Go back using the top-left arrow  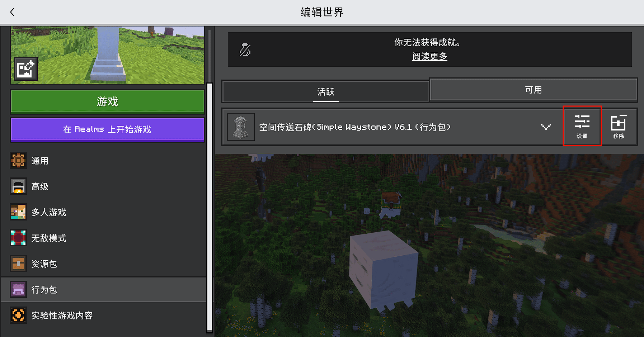(x=12, y=12)
